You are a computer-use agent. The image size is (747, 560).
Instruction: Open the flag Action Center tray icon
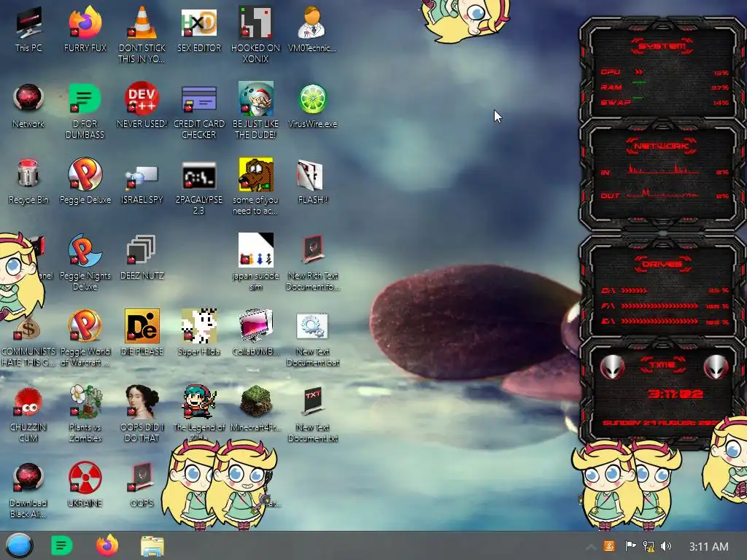pyautogui.click(x=630, y=546)
